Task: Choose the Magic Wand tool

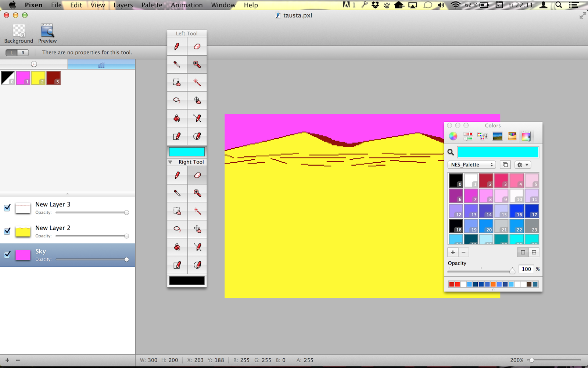Action: pos(197,82)
